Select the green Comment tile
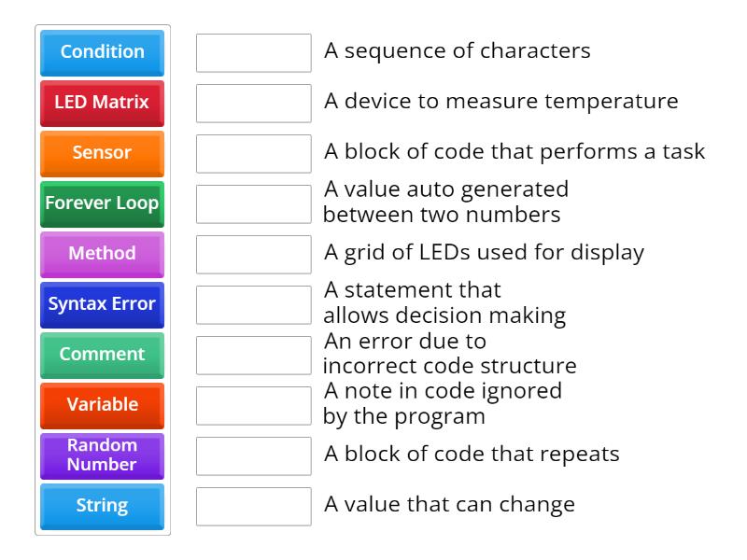 click(102, 355)
